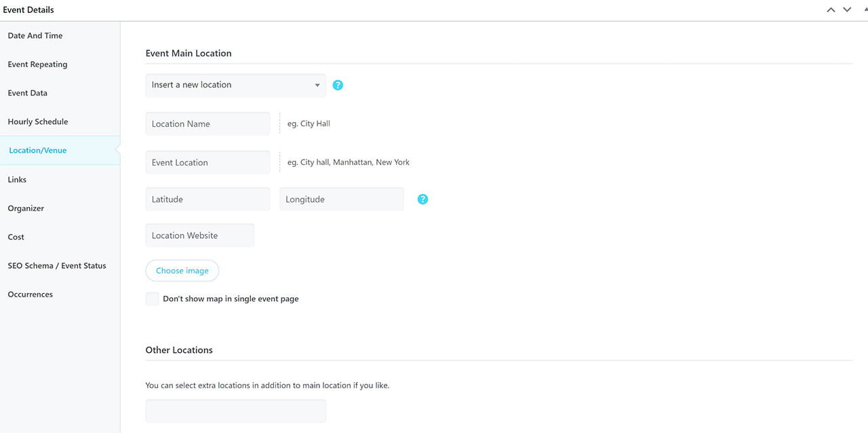The image size is (868, 433).
Task: Click into the Longitude field
Action: point(341,200)
